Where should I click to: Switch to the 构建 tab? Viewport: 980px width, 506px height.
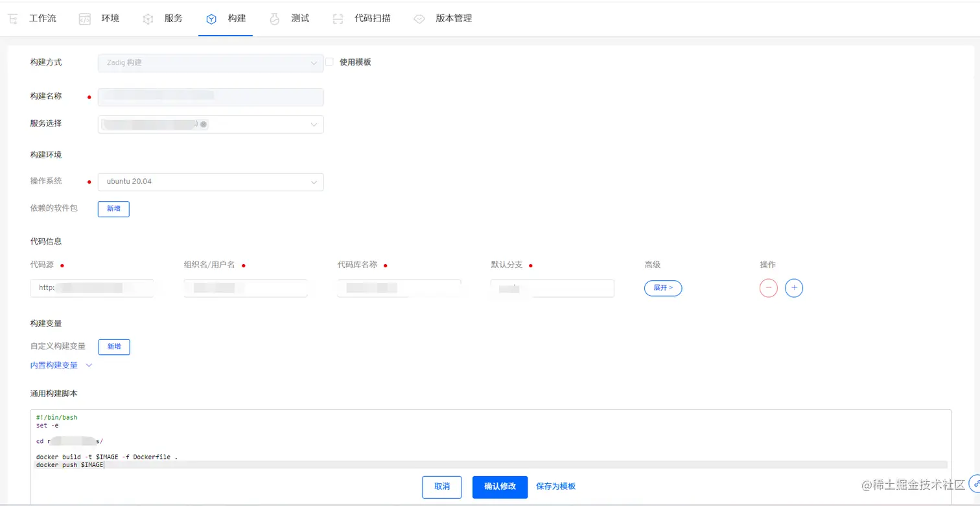pyautogui.click(x=237, y=18)
